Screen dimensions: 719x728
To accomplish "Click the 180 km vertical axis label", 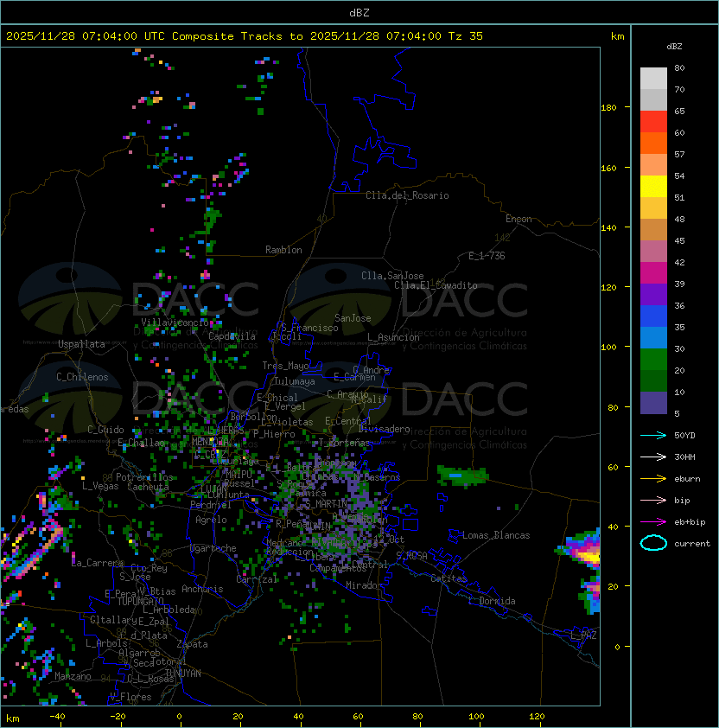I will pos(608,108).
